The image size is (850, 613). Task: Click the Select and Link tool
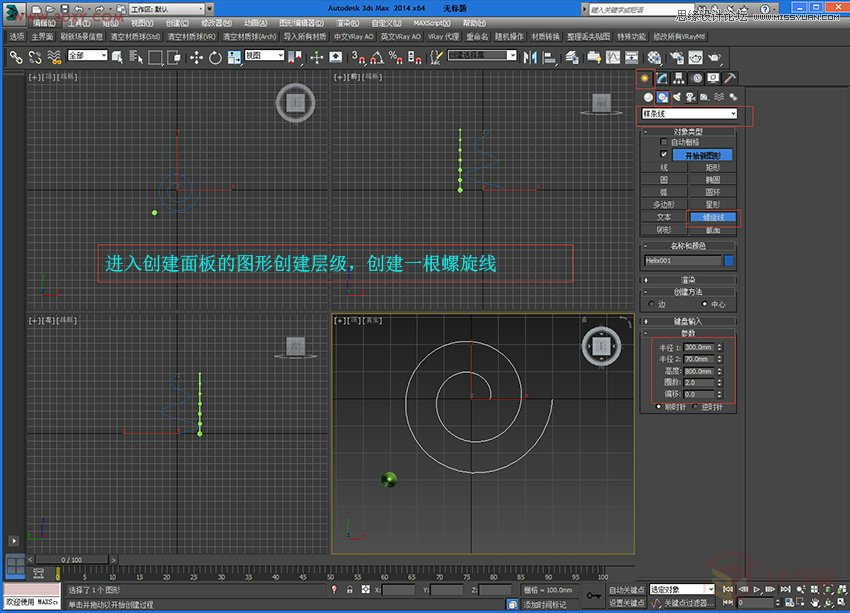[16, 58]
